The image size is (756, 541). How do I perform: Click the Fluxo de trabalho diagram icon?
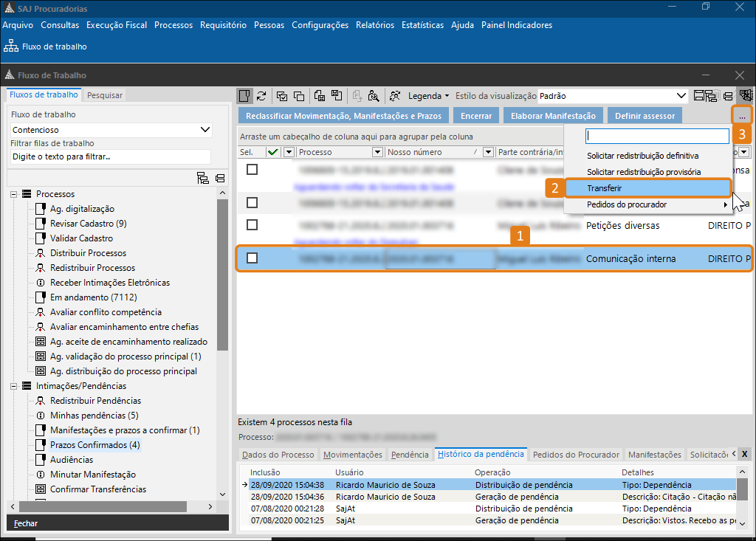coord(11,46)
